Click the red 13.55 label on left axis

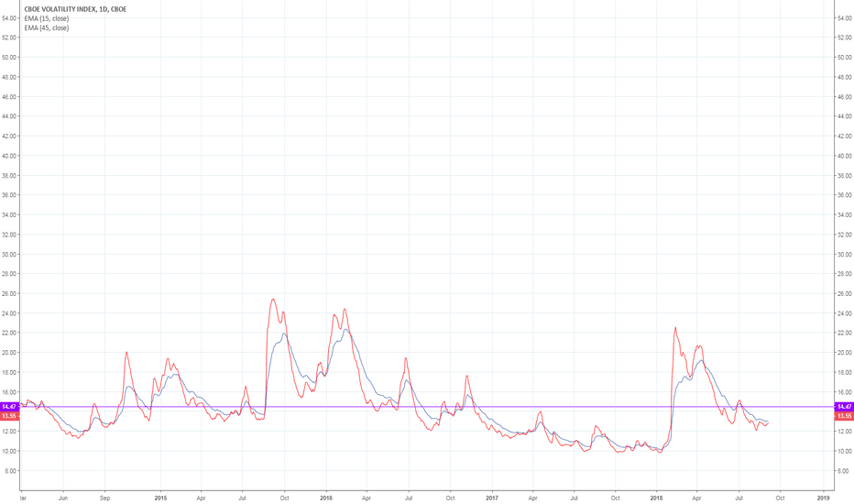pyautogui.click(x=9, y=416)
